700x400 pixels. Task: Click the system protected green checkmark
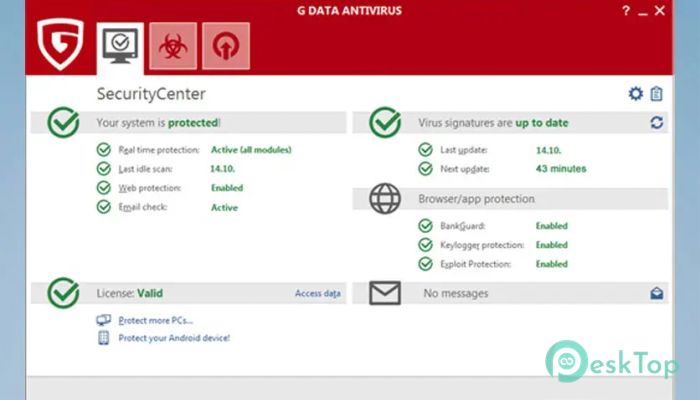[x=63, y=122]
